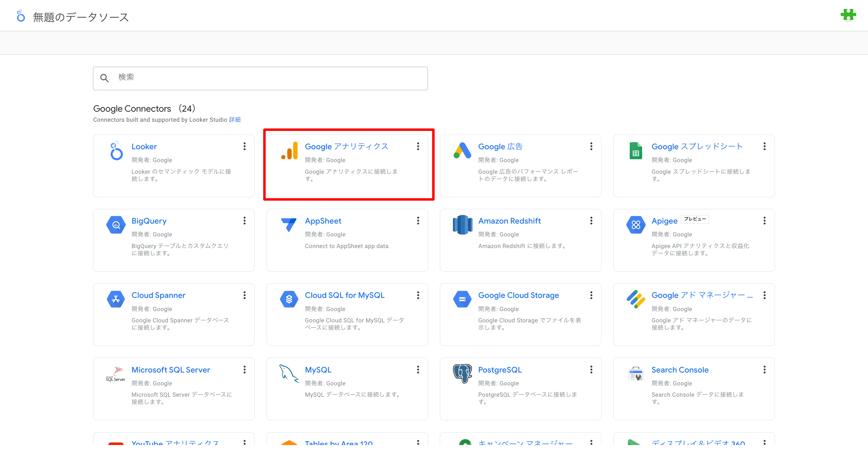Open the Cloud Spanner connector title
868x449 pixels.
tap(158, 295)
